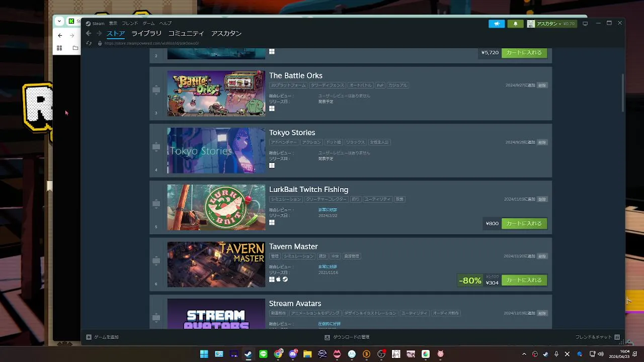644x362 pixels.
Task: Open the 表示 menu
Action: point(113,24)
